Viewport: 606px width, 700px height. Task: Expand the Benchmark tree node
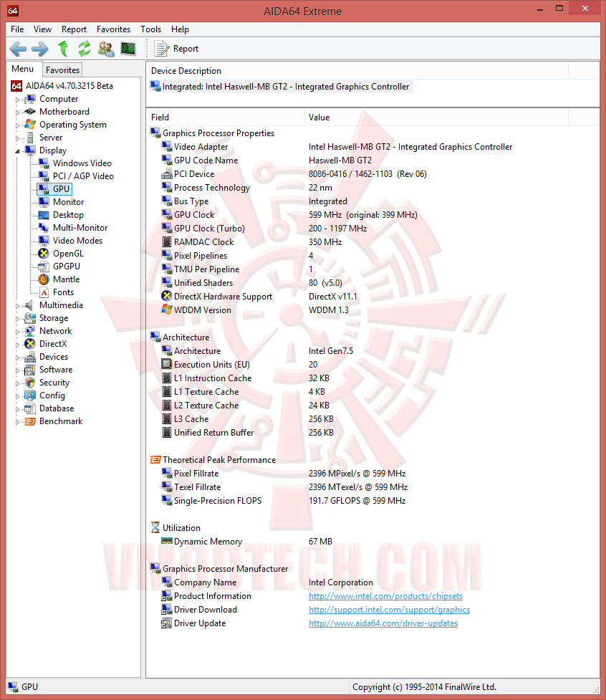coord(17,422)
